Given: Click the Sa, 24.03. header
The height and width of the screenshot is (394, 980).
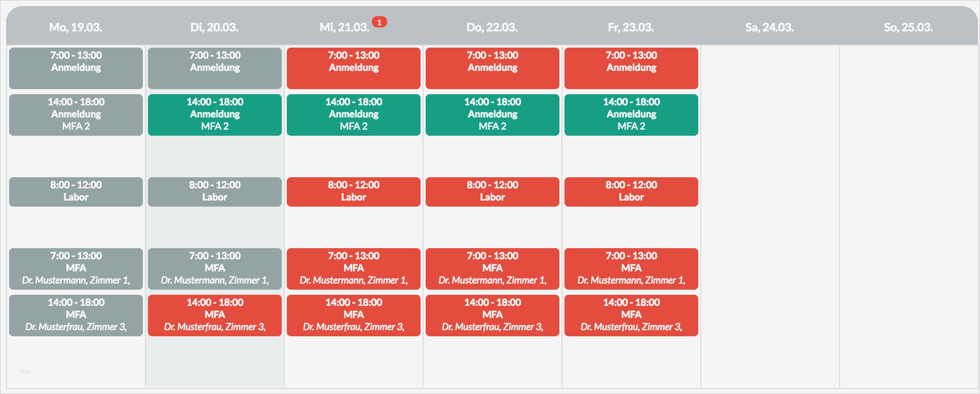Looking at the screenshot, I should pos(769,27).
